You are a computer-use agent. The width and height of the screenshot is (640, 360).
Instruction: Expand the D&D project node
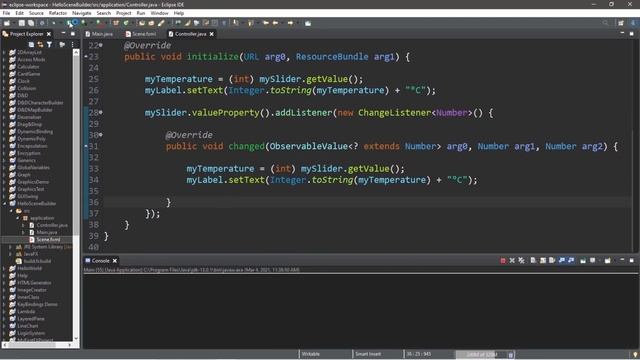(5, 95)
